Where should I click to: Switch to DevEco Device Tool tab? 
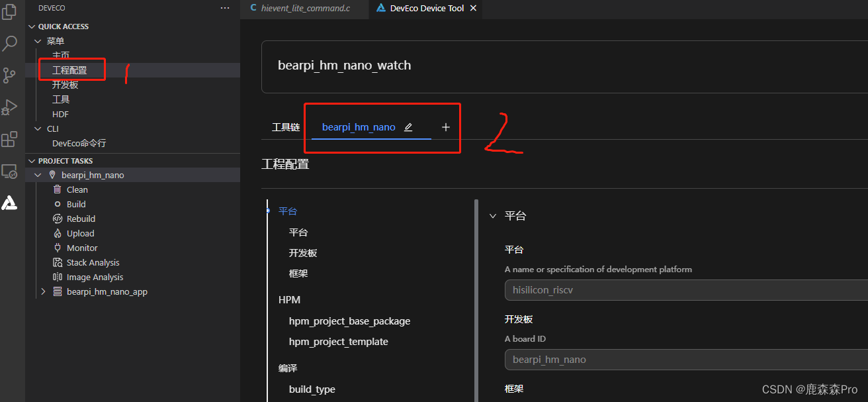(425, 9)
